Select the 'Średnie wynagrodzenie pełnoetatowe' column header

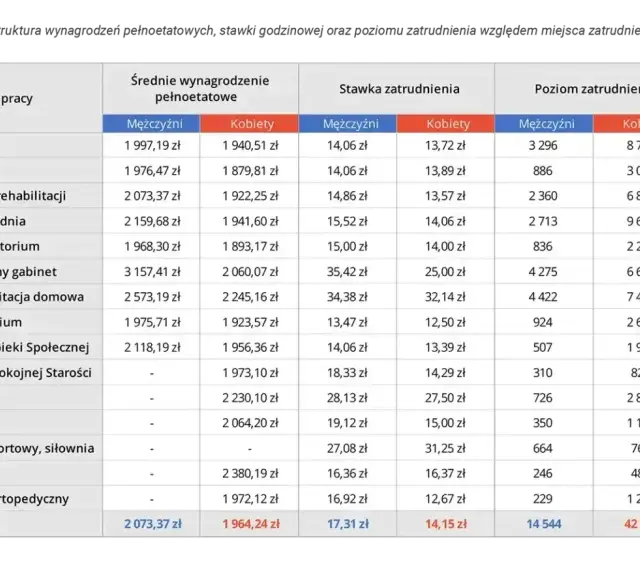pyautogui.click(x=200, y=89)
